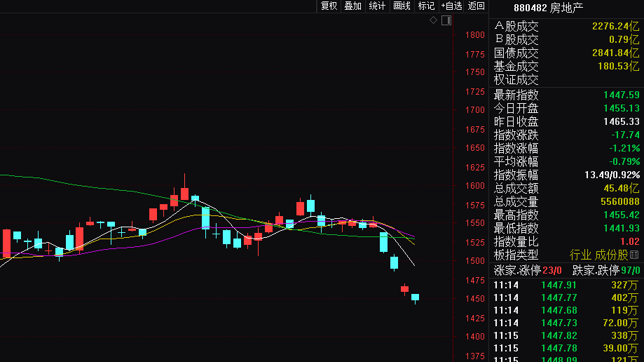
Task: Open the 统计 statistics tool
Action: [377, 6]
